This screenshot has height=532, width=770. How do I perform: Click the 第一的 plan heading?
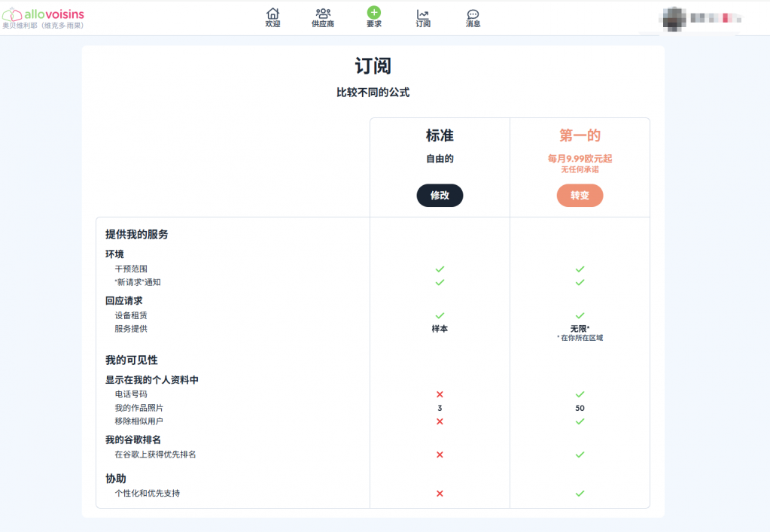pyautogui.click(x=580, y=136)
